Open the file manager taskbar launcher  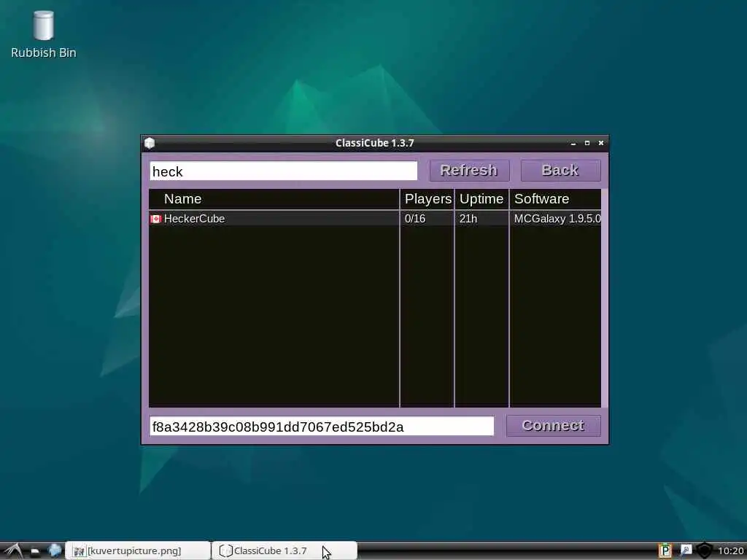[35, 551]
